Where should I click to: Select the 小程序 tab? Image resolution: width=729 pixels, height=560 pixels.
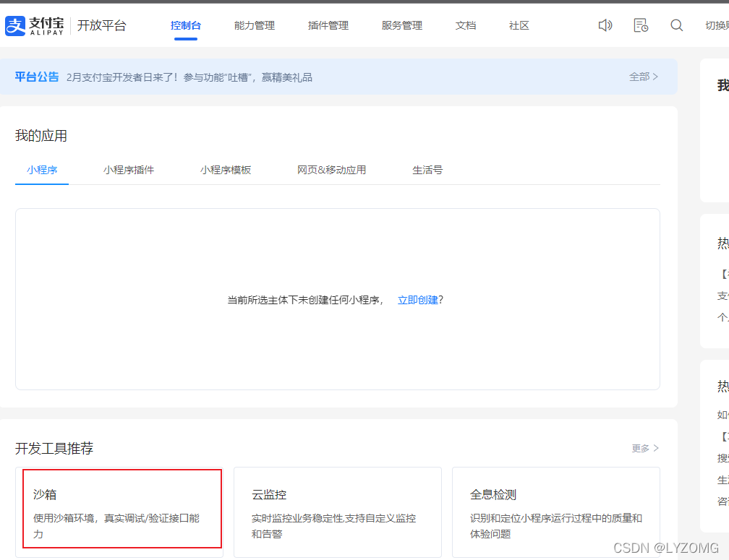(x=42, y=170)
